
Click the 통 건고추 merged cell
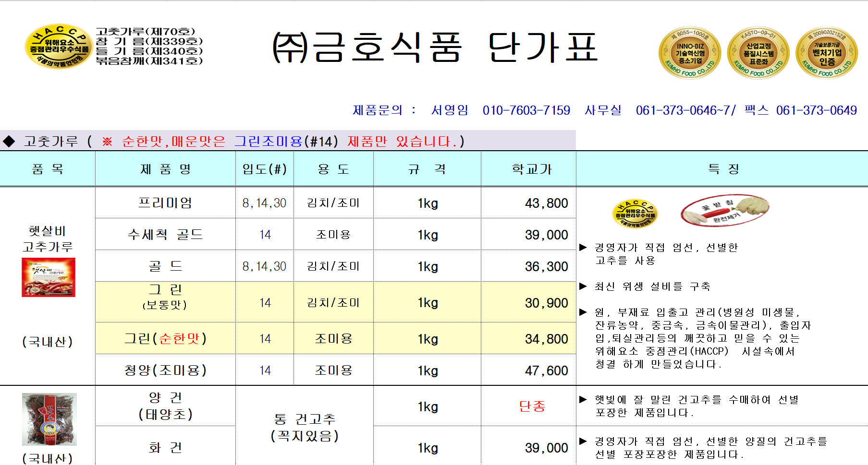[x=305, y=427]
